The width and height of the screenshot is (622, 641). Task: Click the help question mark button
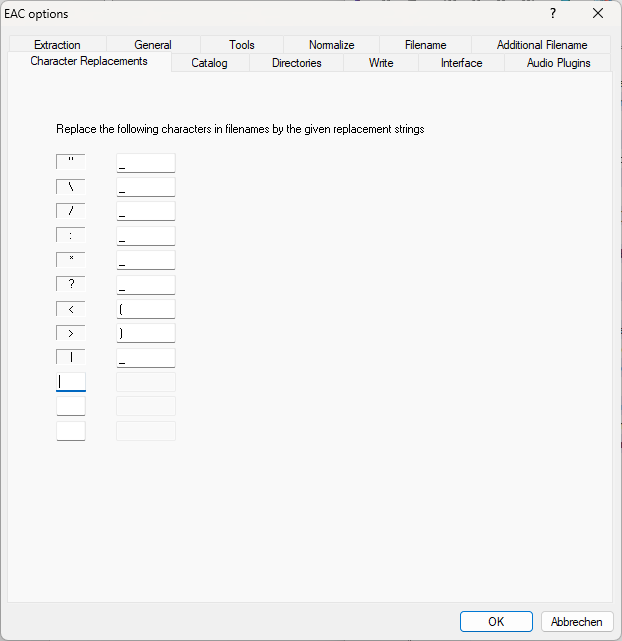553,13
